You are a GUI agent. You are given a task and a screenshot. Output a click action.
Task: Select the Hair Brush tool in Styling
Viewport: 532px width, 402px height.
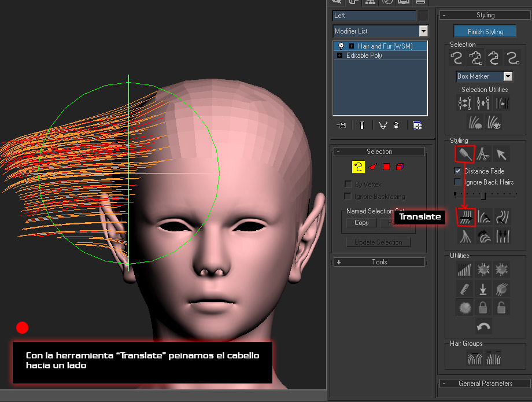[464, 154]
